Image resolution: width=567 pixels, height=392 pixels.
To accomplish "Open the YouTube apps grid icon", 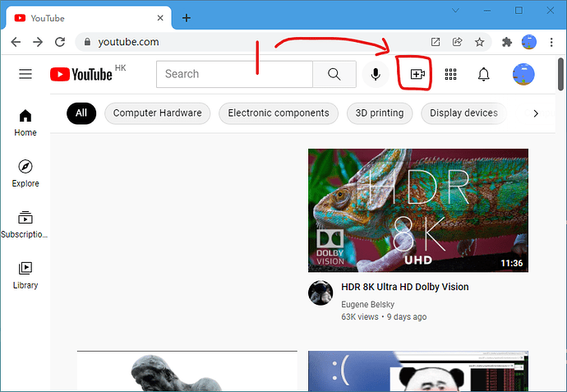I will click(x=450, y=74).
